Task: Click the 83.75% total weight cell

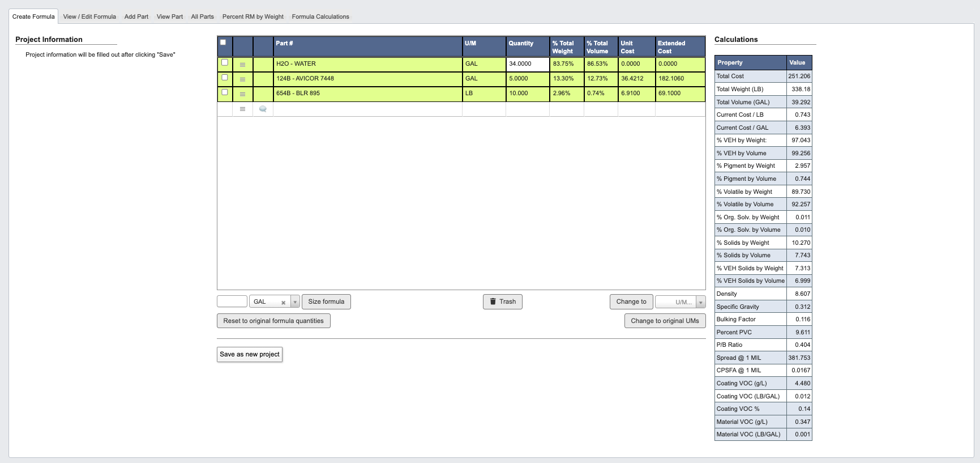Action: [x=567, y=64]
